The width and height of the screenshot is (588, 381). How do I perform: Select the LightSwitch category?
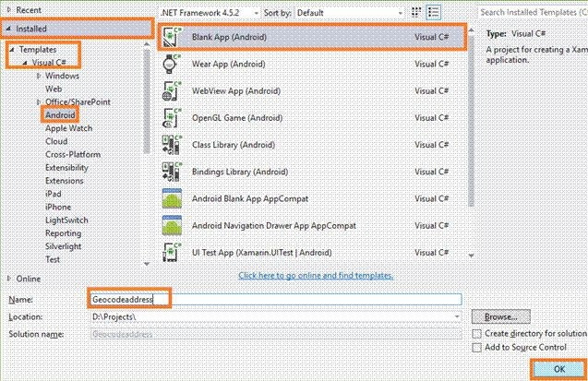66,220
